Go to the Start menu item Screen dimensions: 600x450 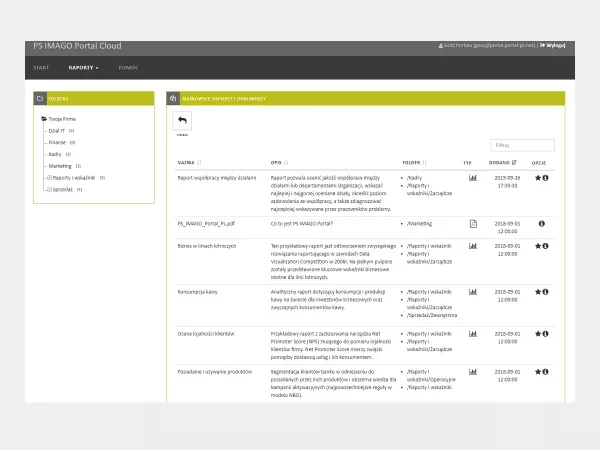click(41, 67)
